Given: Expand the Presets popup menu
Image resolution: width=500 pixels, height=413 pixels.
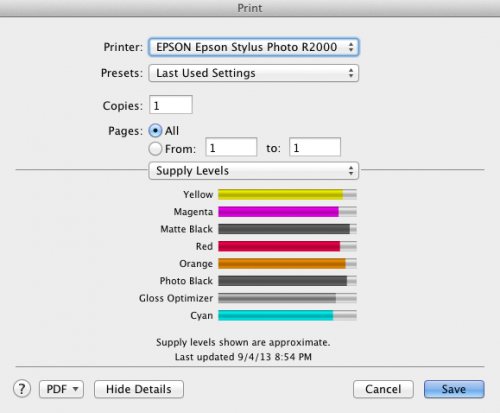Looking at the screenshot, I should tap(253, 73).
